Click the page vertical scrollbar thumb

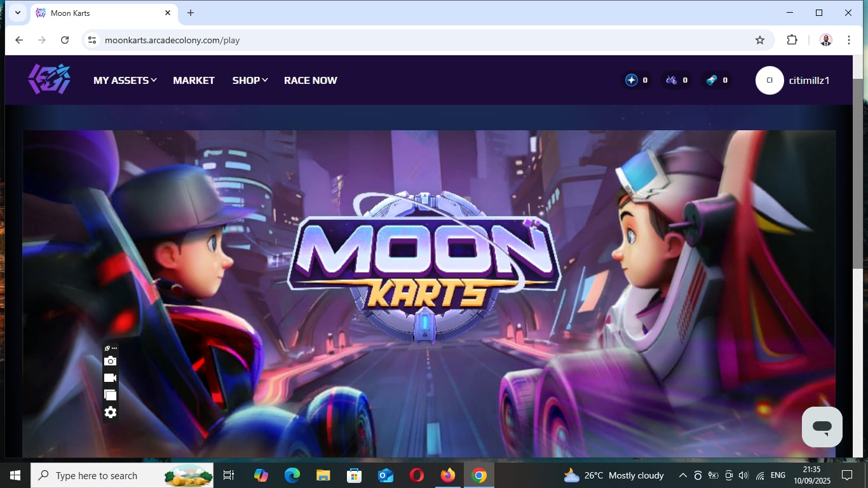tap(857, 172)
